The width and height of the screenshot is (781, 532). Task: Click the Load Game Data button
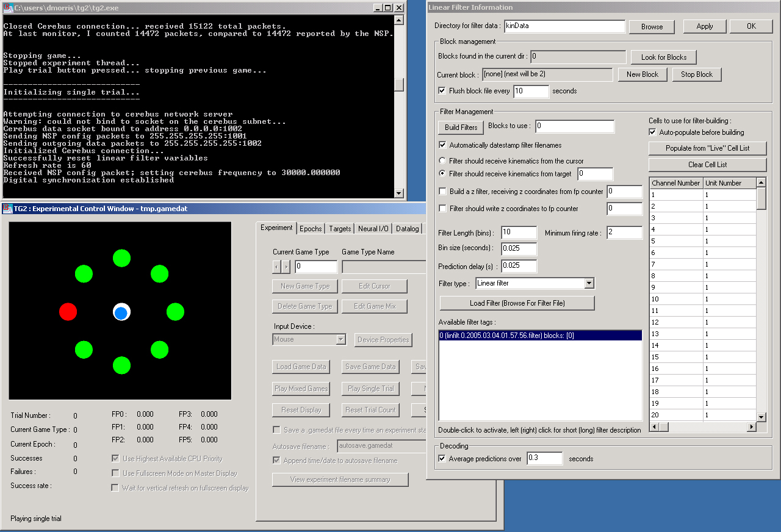(301, 367)
